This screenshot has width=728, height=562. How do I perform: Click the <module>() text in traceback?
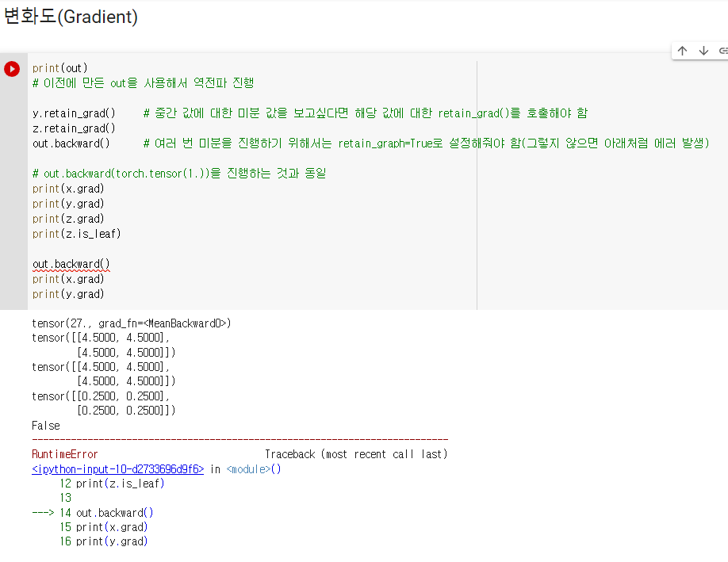point(254,469)
